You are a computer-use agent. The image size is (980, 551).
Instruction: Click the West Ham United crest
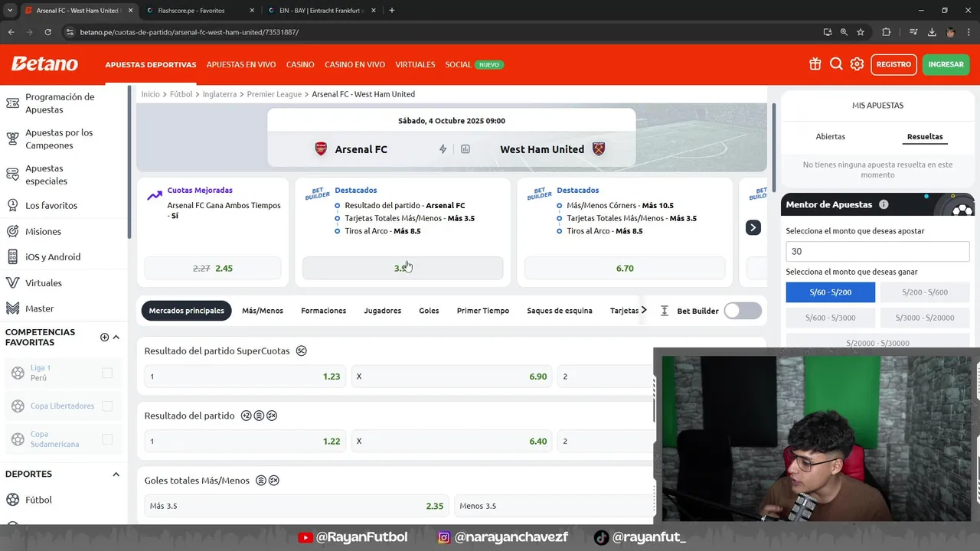pyautogui.click(x=599, y=149)
